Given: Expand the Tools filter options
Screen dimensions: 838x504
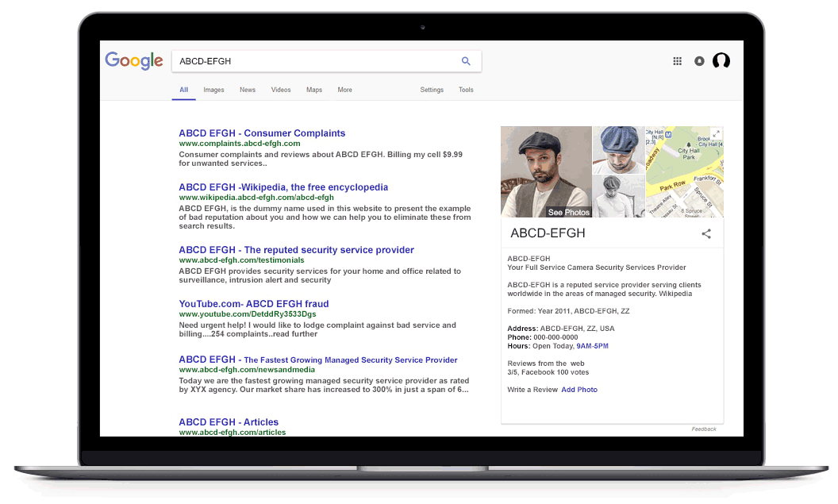Looking at the screenshot, I should coord(466,90).
